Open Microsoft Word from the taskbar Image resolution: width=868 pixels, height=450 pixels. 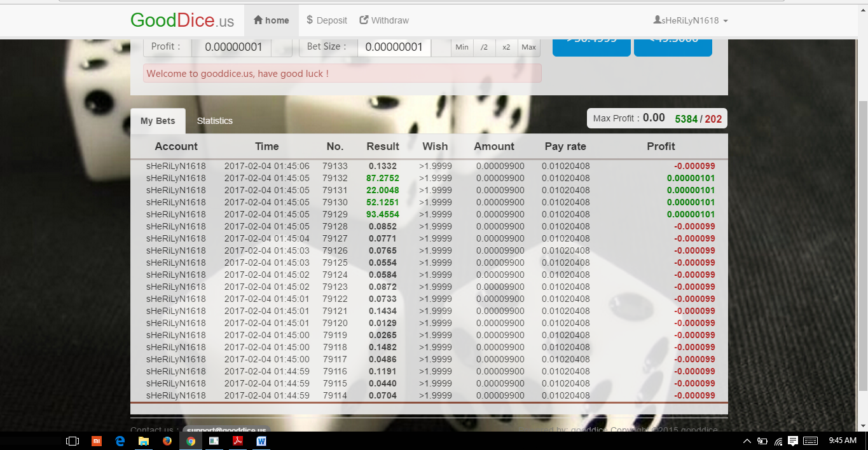(x=261, y=440)
